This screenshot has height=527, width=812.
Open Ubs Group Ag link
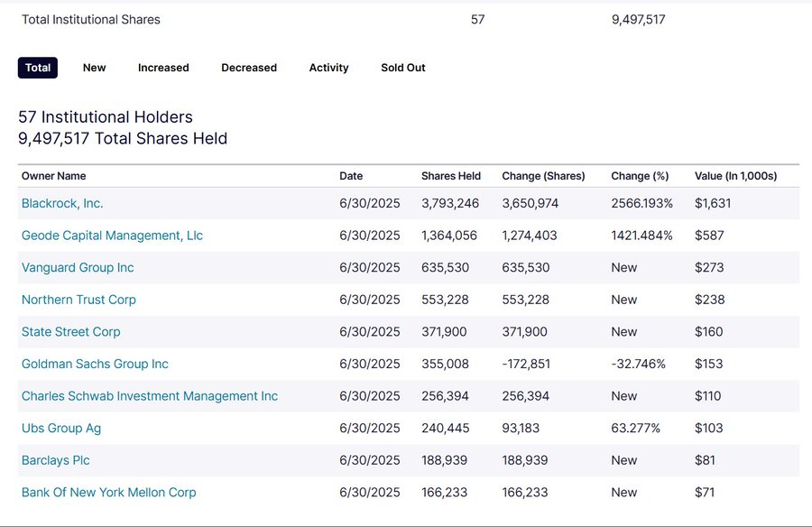pyautogui.click(x=61, y=428)
